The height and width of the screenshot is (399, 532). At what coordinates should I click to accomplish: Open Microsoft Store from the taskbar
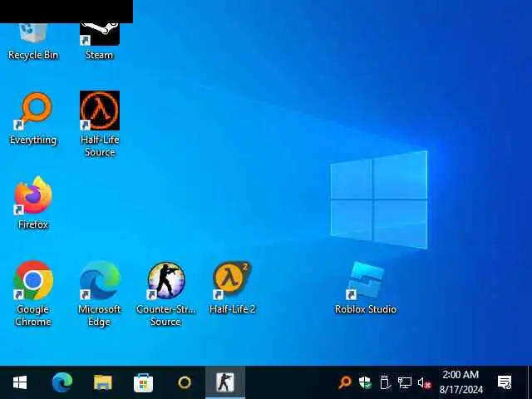point(144,382)
